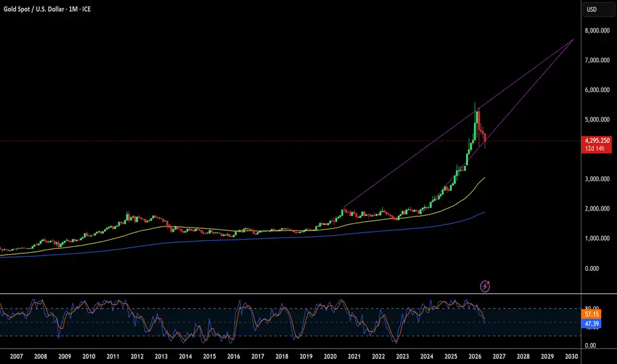617x364 pixels.
Task: Click the 6,000.000 price axis label
Action: [x=597, y=90]
